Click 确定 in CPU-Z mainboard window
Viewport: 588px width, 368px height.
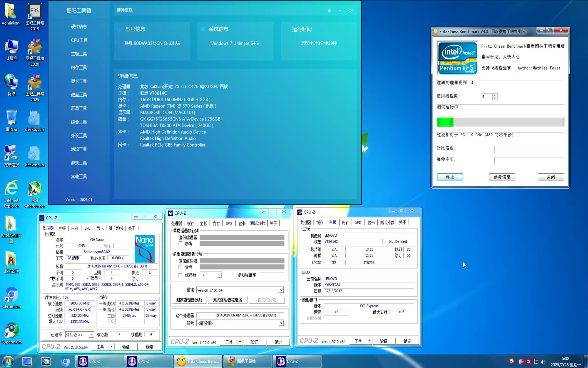point(407,341)
